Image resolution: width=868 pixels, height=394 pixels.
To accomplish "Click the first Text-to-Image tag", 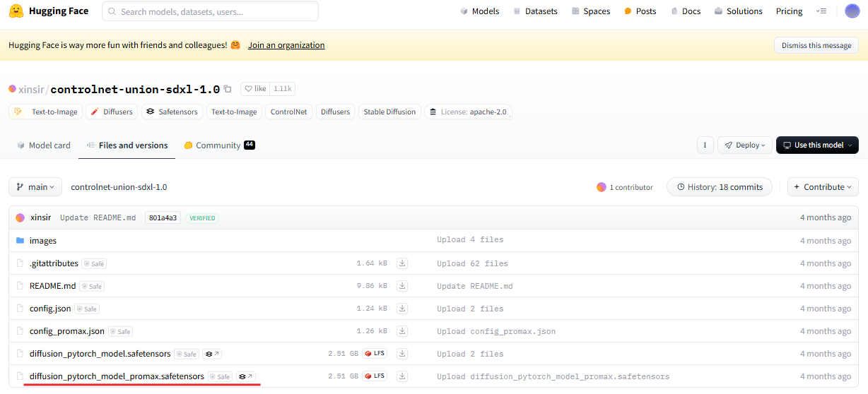I will click(46, 112).
